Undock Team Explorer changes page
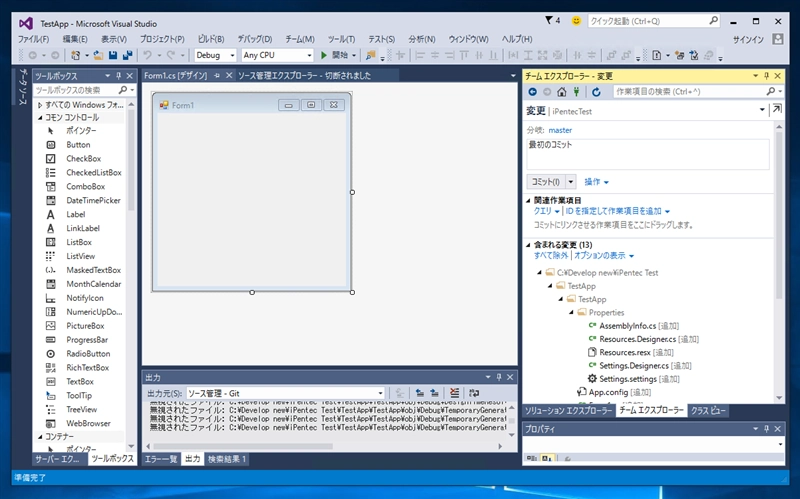This screenshot has height=499, width=800. 777,109
